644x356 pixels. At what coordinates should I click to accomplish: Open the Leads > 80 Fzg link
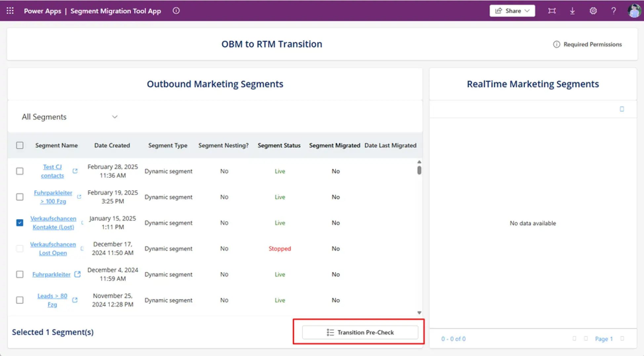click(52, 300)
